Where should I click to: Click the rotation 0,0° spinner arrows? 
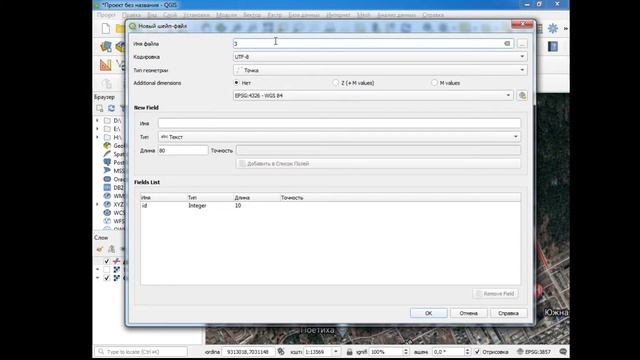coord(467,351)
